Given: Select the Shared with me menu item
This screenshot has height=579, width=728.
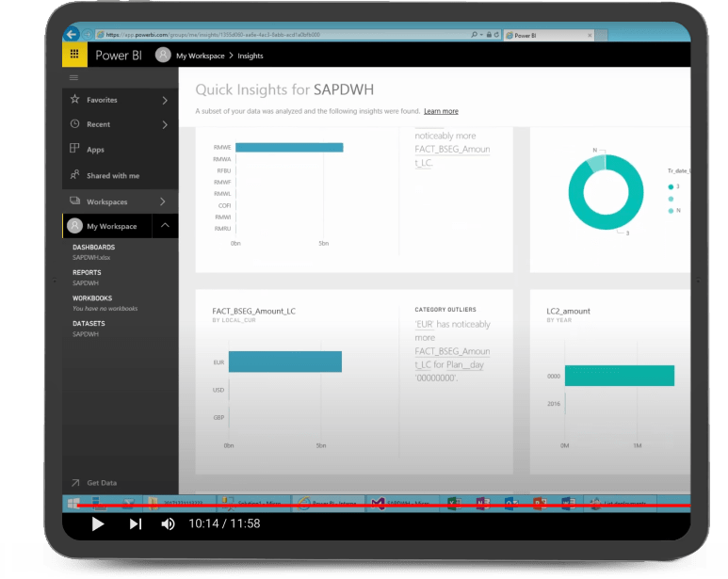Looking at the screenshot, I should pos(121,175).
